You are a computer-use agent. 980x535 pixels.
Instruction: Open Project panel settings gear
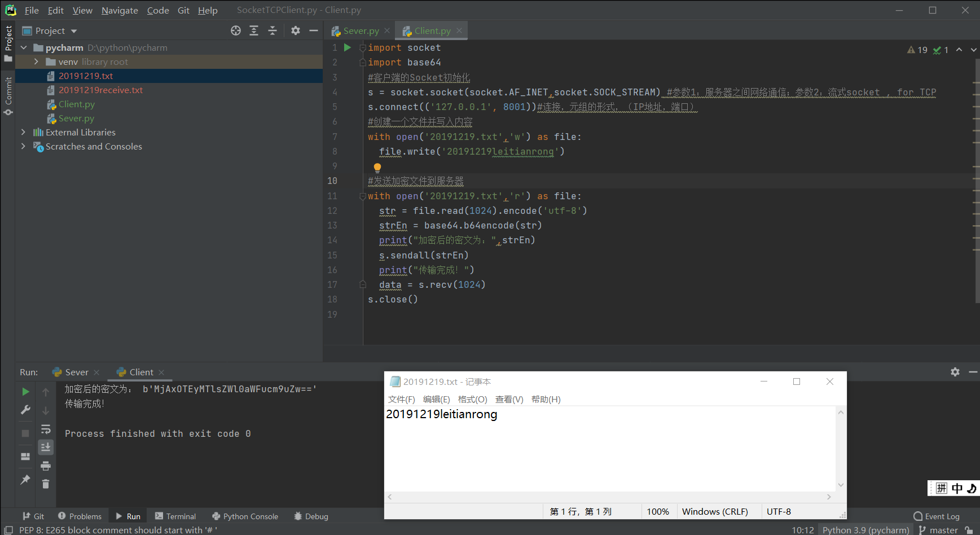pos(296,30)
